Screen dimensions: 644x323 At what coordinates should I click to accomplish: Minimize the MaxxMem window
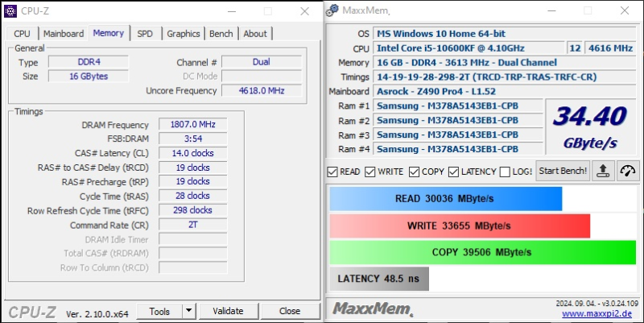point(551,10)
